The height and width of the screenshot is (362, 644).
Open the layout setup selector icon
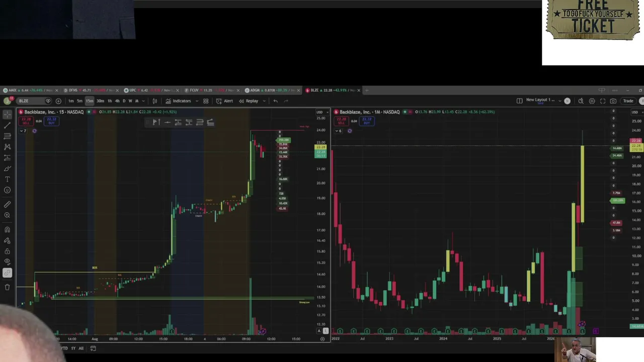tap(519, 101)
